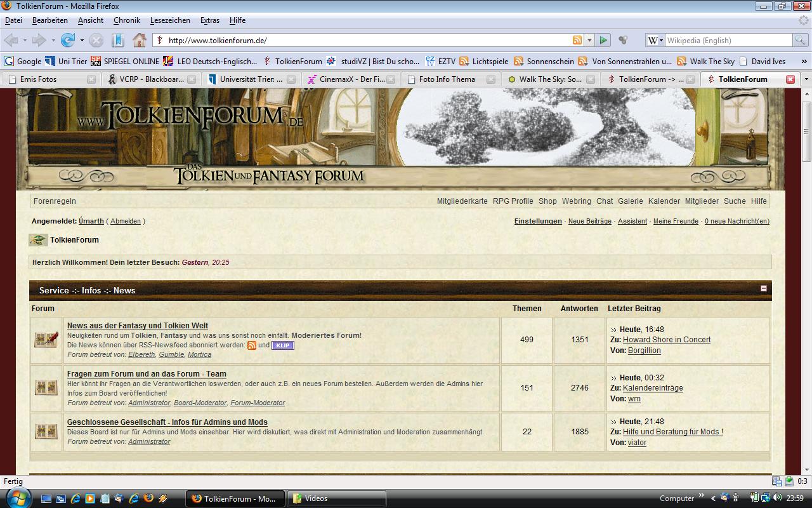Collapse the Service -:- Infos -:- News category
The image size is (812, 508).
(764, 288)
